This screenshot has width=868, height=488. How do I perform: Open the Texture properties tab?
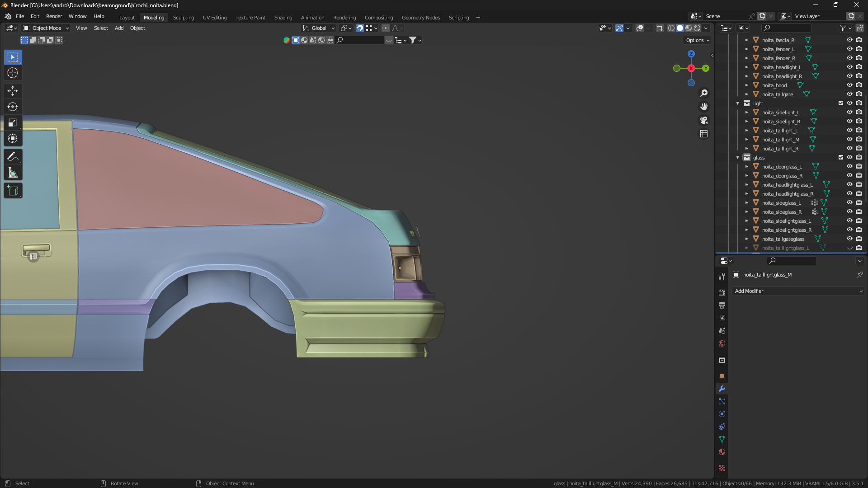click(x=722, y=468)
